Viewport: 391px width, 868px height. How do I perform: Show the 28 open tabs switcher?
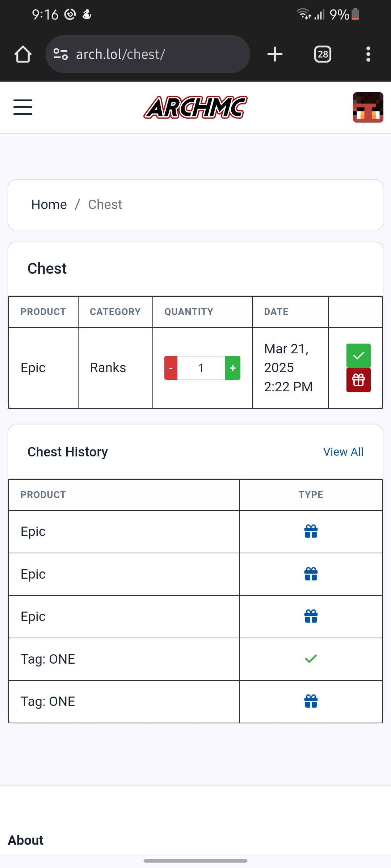click(323, 54)
